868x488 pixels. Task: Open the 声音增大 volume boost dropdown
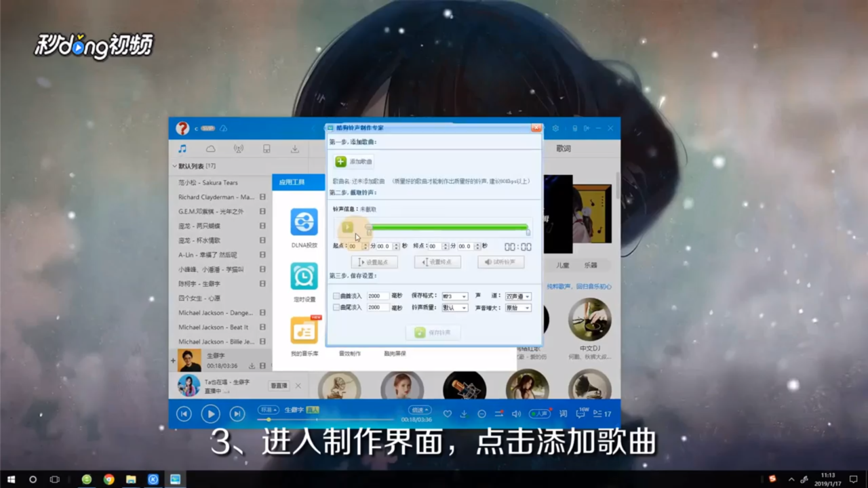click(x=517, y=308)
